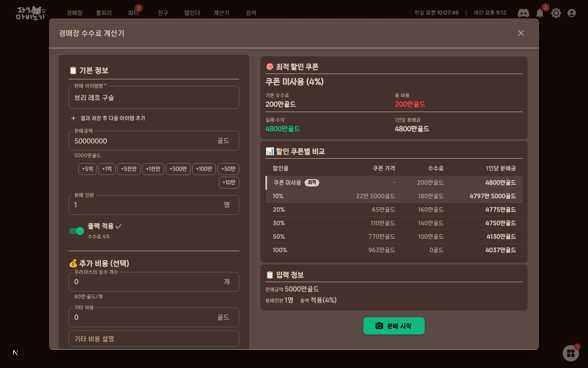588x368 pixels.
Task: Open the 캘린더 menu item
Action: pos(192,13)
